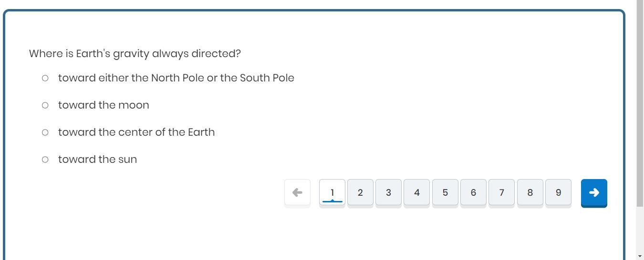Click the 'toward the moon' answer text
Viewport: 644px width, 260px height.
pos(104,105)
